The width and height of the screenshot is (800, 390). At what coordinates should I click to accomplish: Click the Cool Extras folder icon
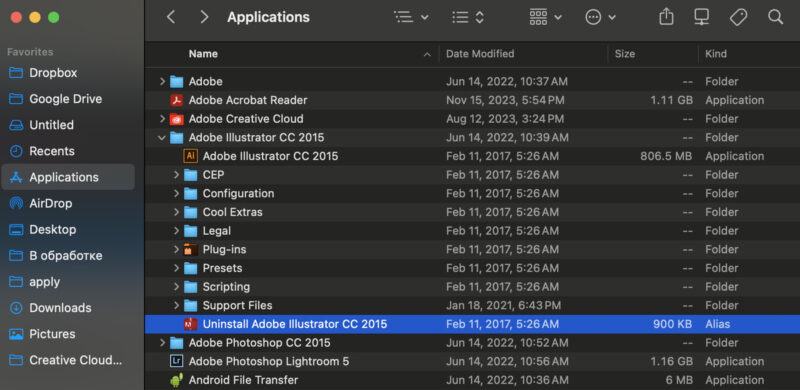[x=190, y=212]
